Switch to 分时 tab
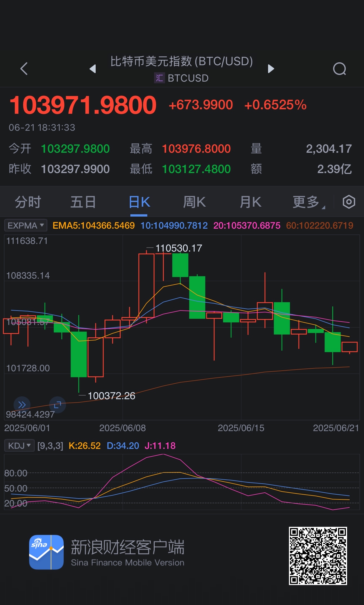Viewport: 364px width, 605px height. coord(28,202)
